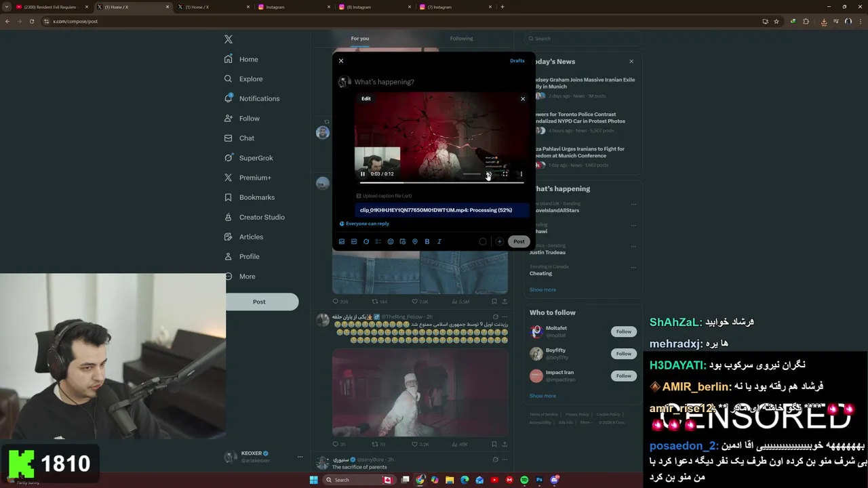Adjust the video volume slider
This screenshot has height=488, width=868.
(472, 174)
